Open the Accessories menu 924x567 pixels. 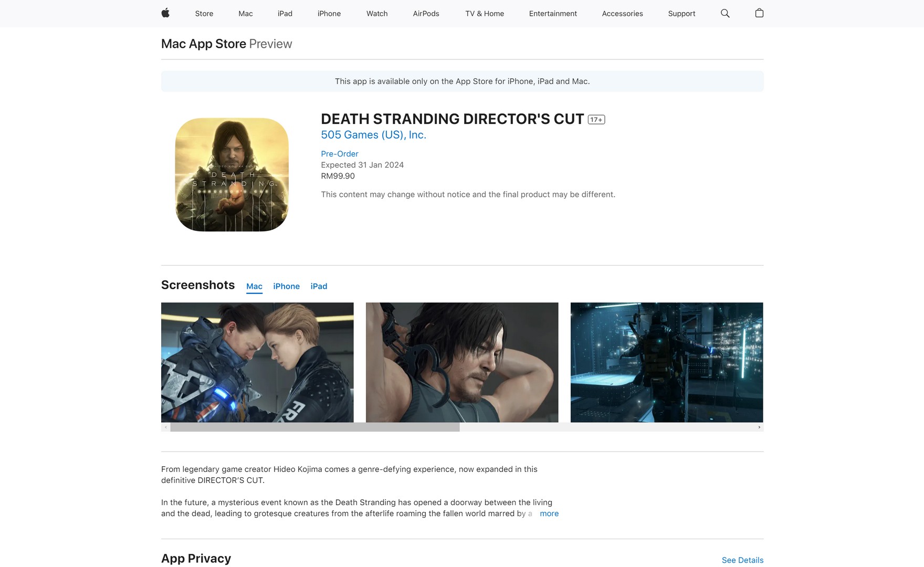(x=623, y=14)
